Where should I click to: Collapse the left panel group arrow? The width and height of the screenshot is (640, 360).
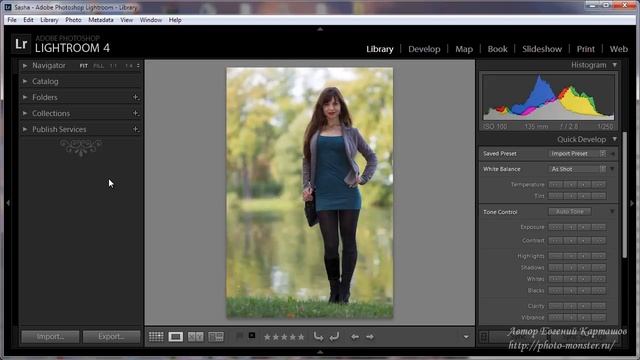[8, 203]
